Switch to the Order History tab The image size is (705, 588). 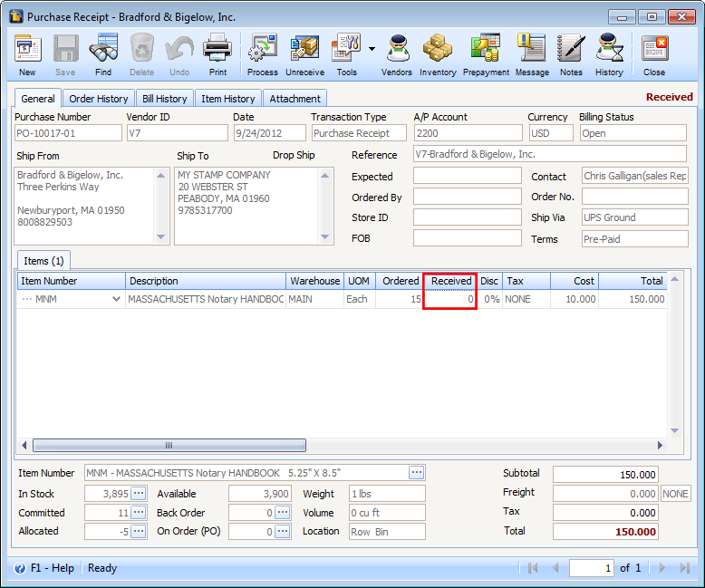pos(99,99)
